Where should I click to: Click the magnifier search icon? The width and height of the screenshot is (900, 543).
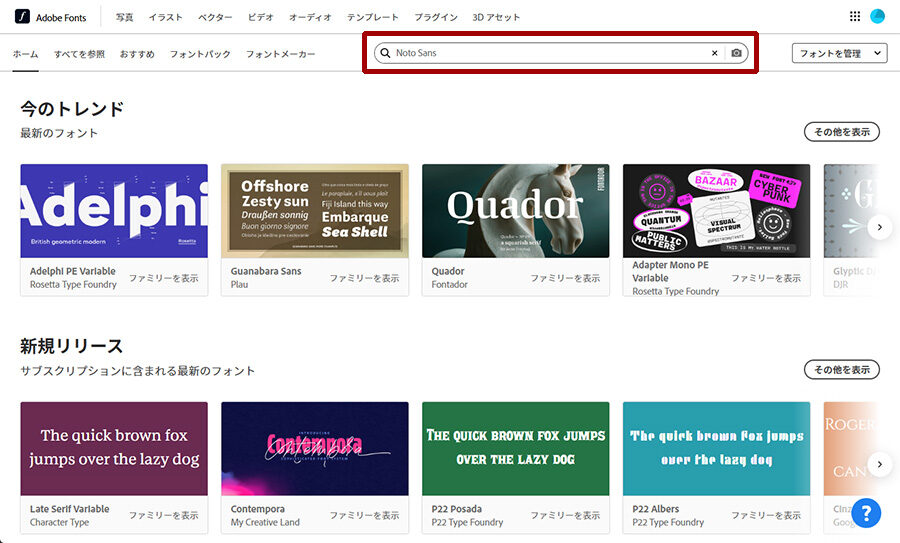[385, 53]
